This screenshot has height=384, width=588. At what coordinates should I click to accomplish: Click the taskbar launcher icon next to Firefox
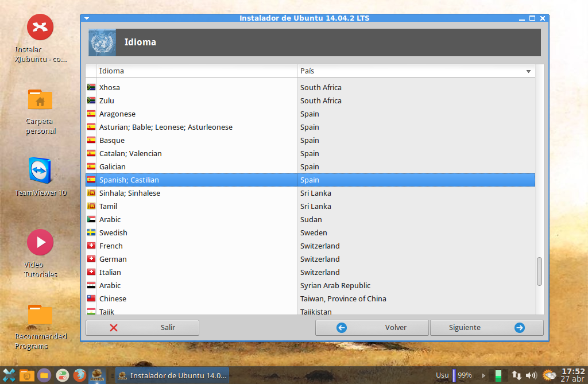(x=96, y=375)
